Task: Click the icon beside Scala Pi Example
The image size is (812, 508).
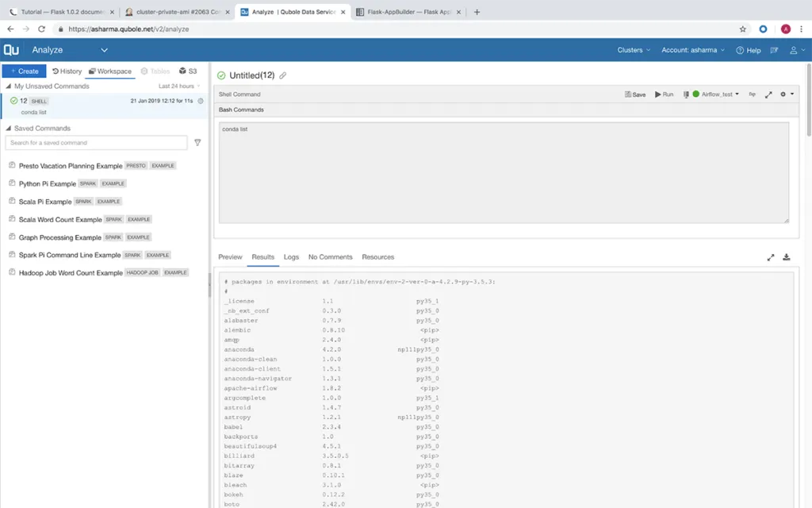Action: [12, 201]
